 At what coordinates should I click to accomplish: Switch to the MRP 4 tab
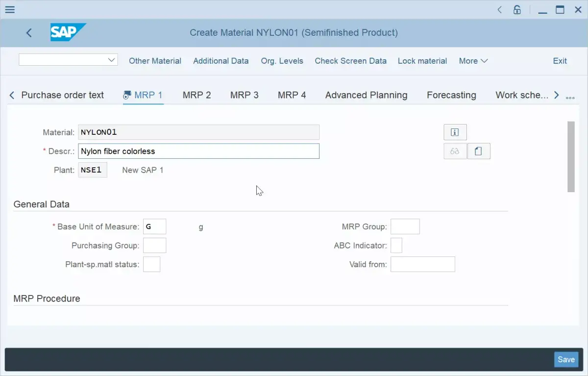point(292,95)
